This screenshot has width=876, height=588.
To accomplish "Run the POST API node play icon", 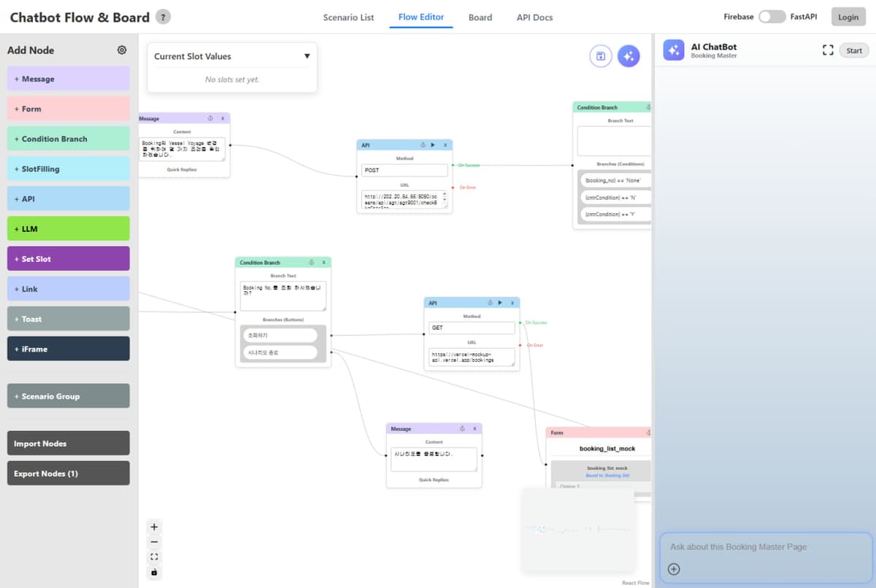I will [433, 145].
